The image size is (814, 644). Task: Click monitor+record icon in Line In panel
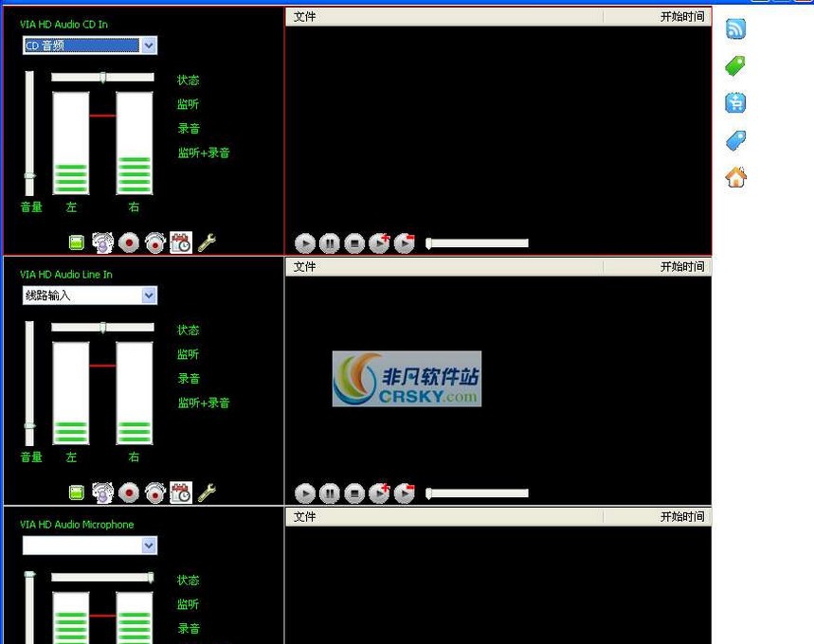tap(154, 492)
